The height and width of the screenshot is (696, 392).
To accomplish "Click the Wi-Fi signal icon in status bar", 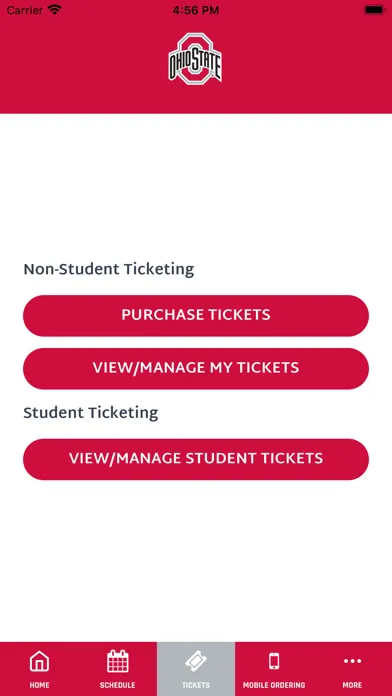I will coord(55,10).
